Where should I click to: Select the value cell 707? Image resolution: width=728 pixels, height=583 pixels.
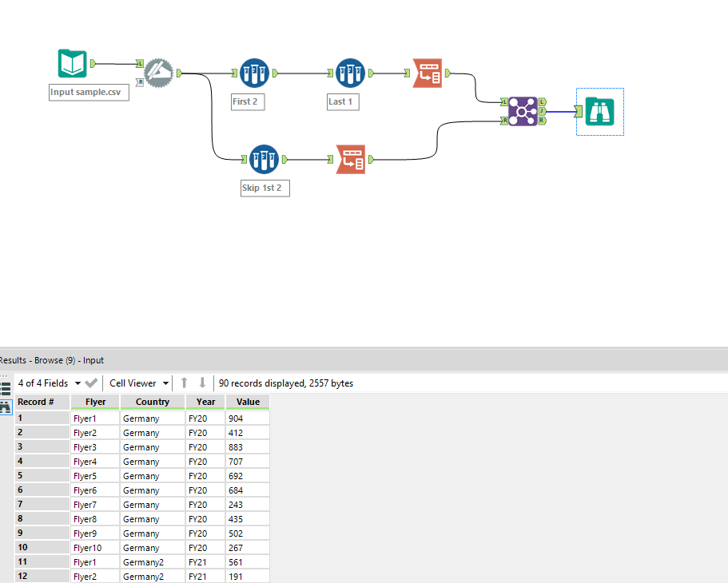point(248,462)
